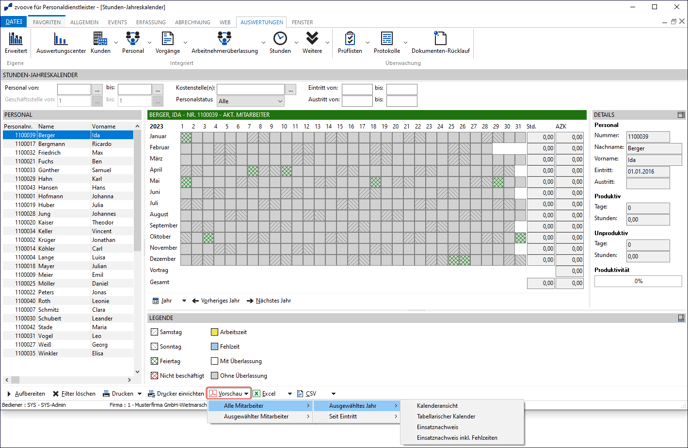This screenshot has height=448, width=688.
Task: Open the Kostenstelle(n) lookup button
Action: (x=290, y=90)
